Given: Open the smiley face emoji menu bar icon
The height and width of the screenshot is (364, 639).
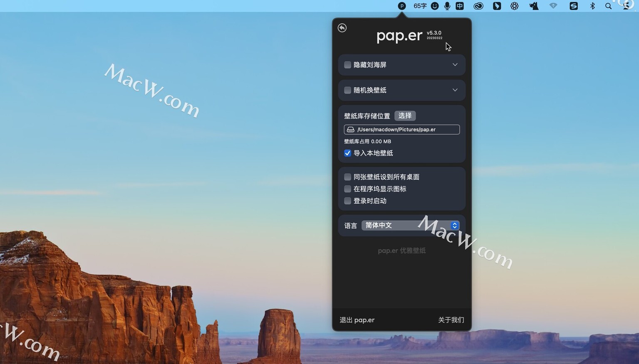Looking at the screenshot, I should pos(435,6).
